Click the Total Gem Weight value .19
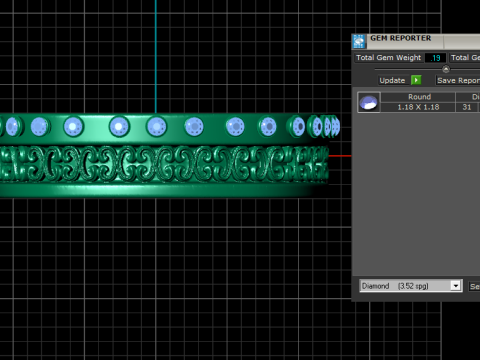 point(435,58)
